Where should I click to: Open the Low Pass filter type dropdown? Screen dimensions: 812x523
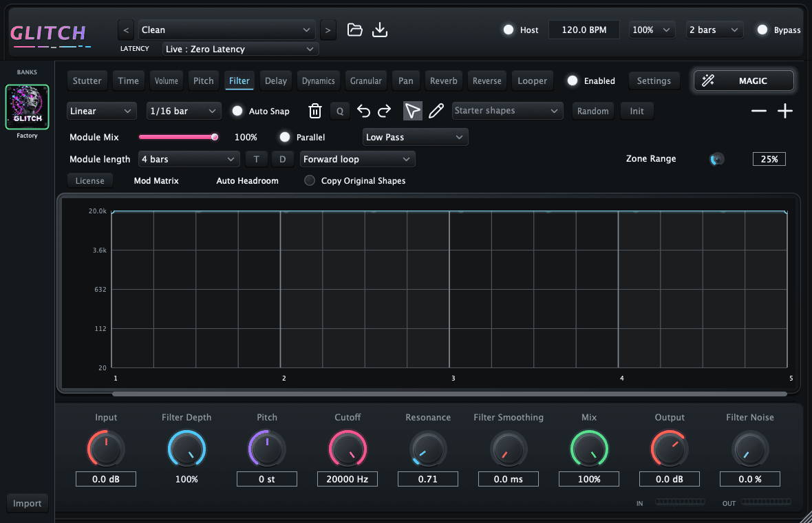(x=416, y=137)
